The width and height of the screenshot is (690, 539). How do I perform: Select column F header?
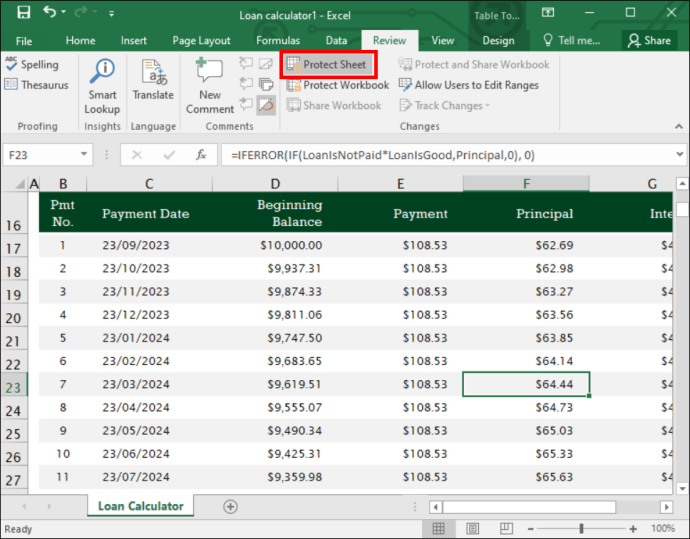tap(526, 183)
